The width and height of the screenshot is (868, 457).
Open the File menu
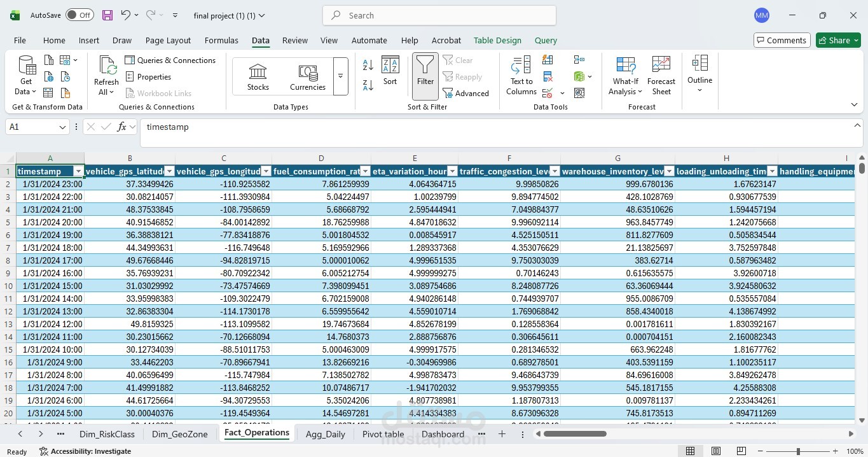(20, 40)
